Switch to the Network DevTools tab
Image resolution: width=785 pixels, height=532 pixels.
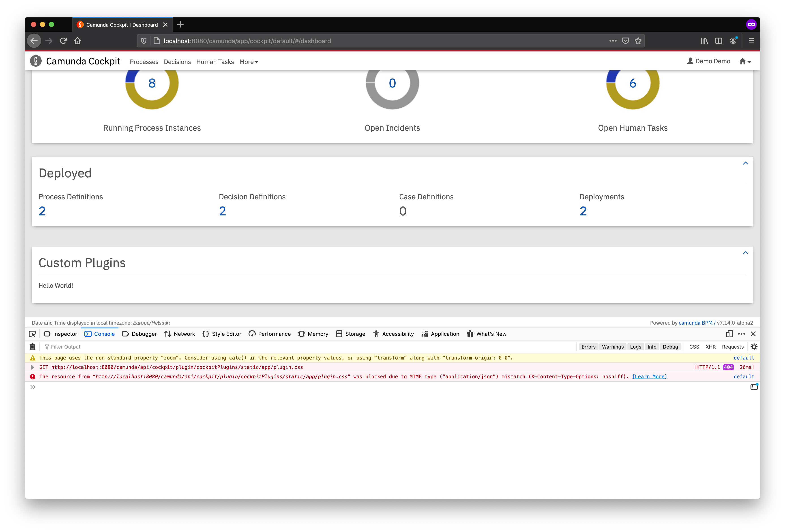pyautogui.click(x=179, y=334)
